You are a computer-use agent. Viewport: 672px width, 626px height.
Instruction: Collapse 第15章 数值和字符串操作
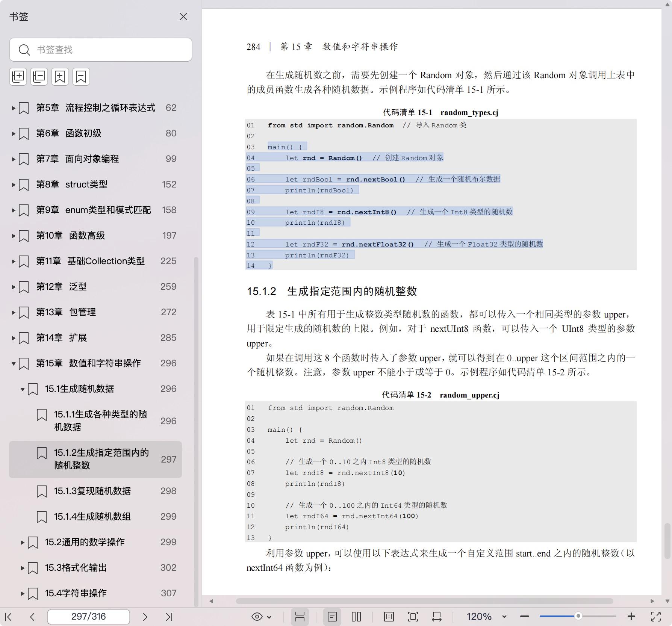coord(14,364)
